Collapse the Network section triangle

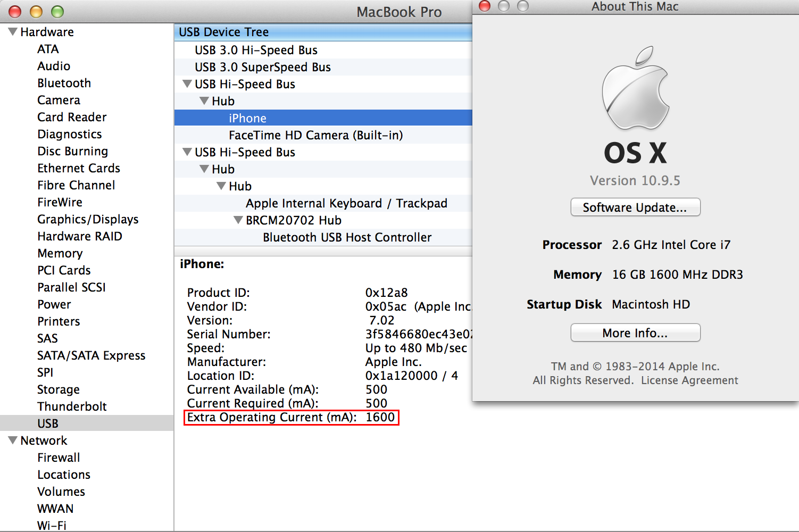click(13, 440)
